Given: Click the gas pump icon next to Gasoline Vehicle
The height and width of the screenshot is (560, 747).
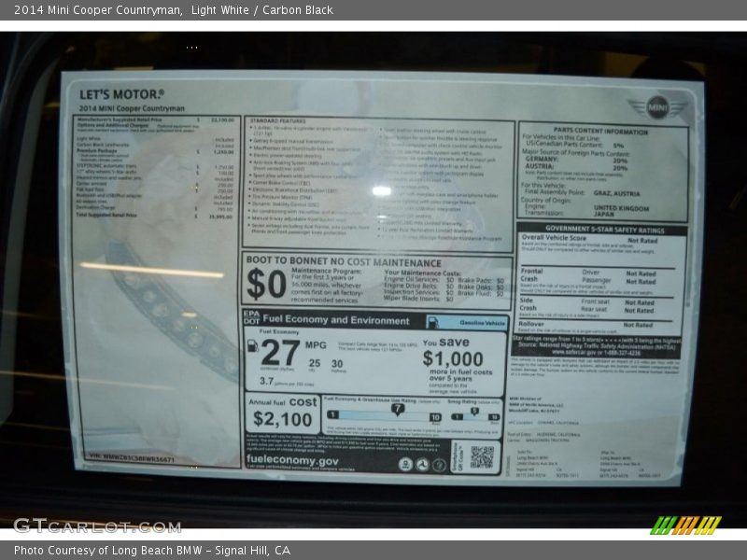Looking at the screenshot, I should [432, 322].
